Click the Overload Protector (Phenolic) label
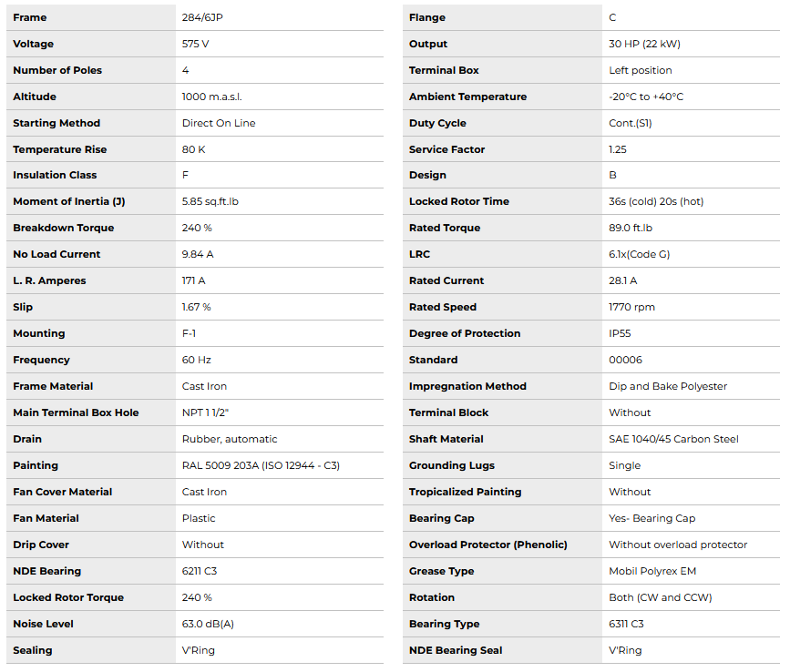 coord(488,545)
